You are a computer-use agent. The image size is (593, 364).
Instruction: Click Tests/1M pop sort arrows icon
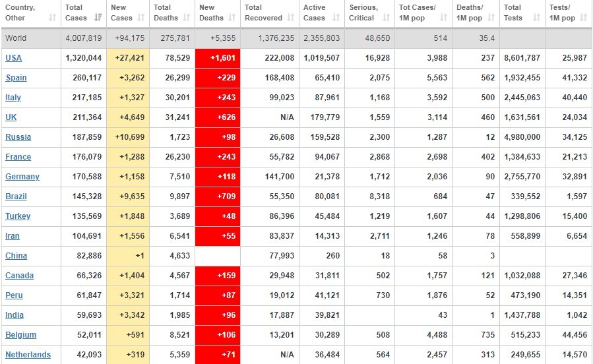pos(583,18)
